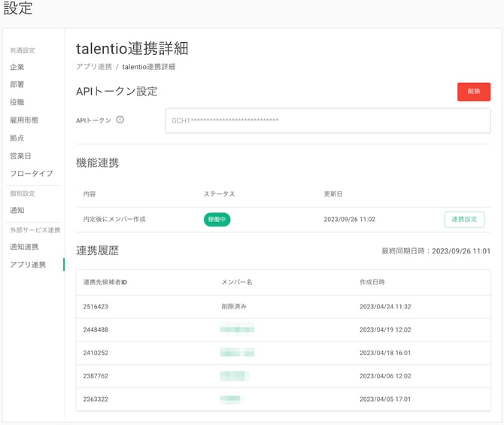Click the creation date 2023/04/05 17:01

point(385,399)
